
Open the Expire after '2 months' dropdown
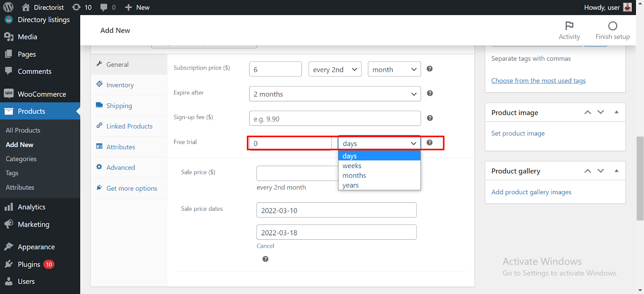pyautogui.click(x=335, y=94)
